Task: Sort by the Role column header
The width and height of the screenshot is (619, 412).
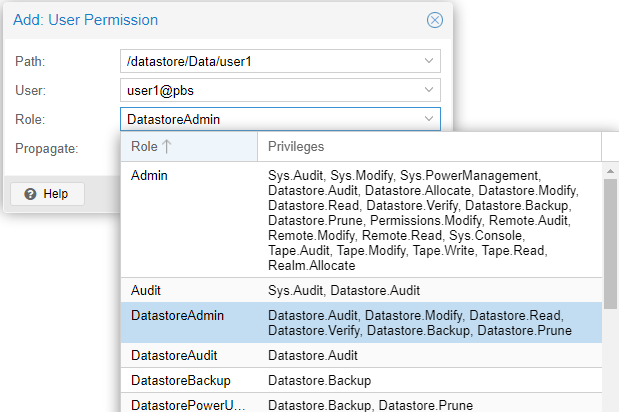Action: (189, 146)
